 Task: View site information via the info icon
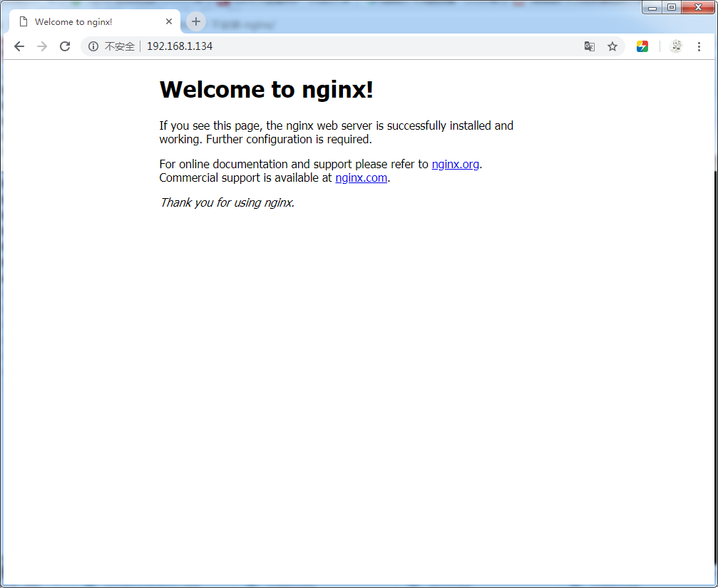(93, 46)
